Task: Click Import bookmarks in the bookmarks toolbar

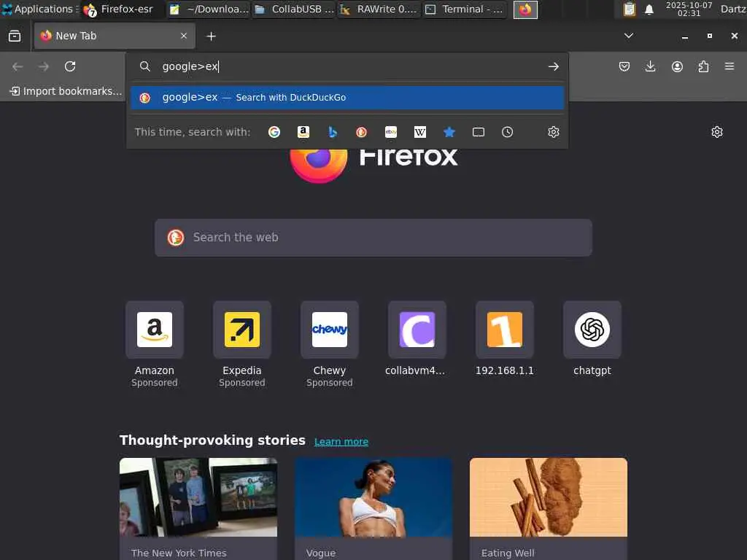Action: 66,91
